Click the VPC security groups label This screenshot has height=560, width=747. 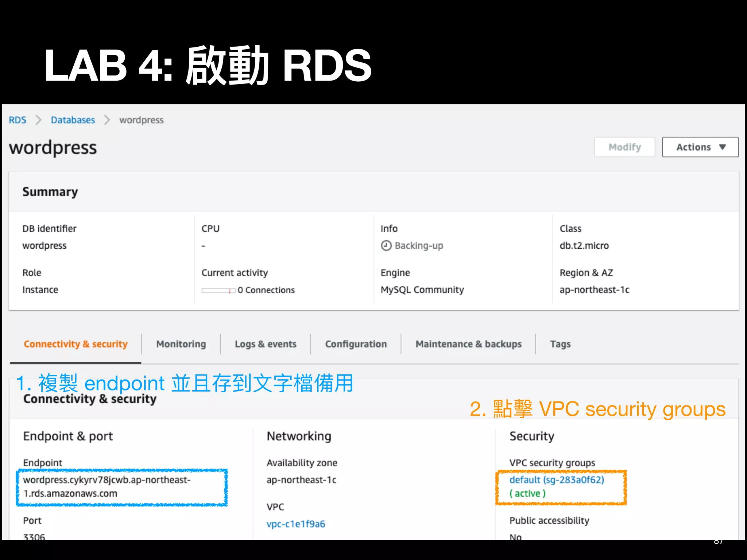[x=552, y=463]
